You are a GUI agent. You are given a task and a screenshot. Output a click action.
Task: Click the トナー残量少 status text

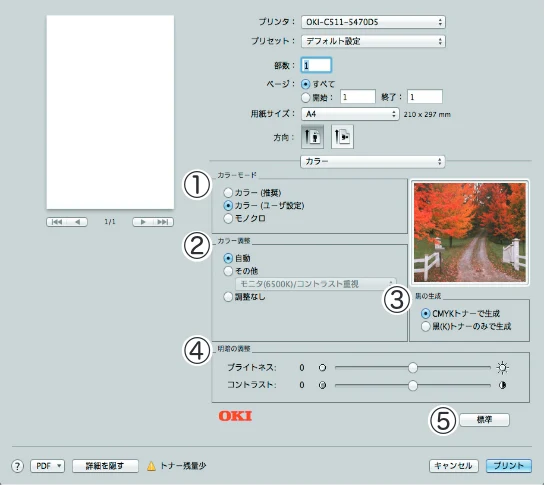[x=183, y=466]
